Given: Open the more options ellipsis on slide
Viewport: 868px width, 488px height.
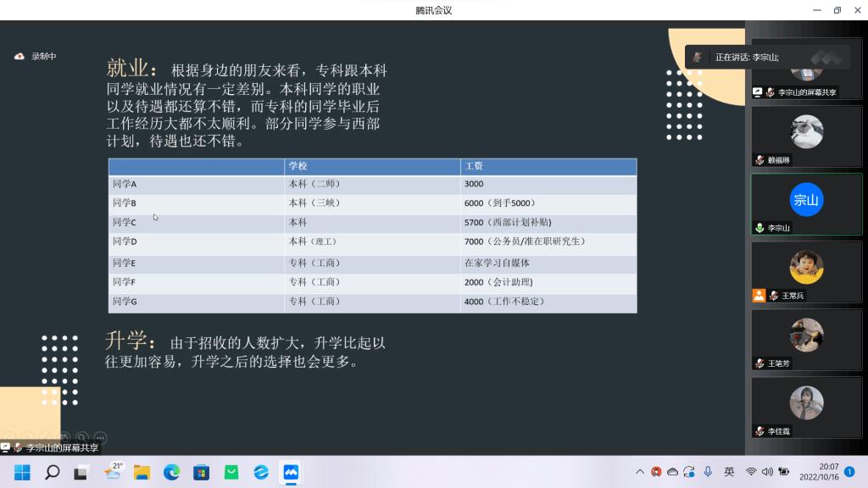Looking at the screenshot, I should pyautogui.click(x=100, y=438).
